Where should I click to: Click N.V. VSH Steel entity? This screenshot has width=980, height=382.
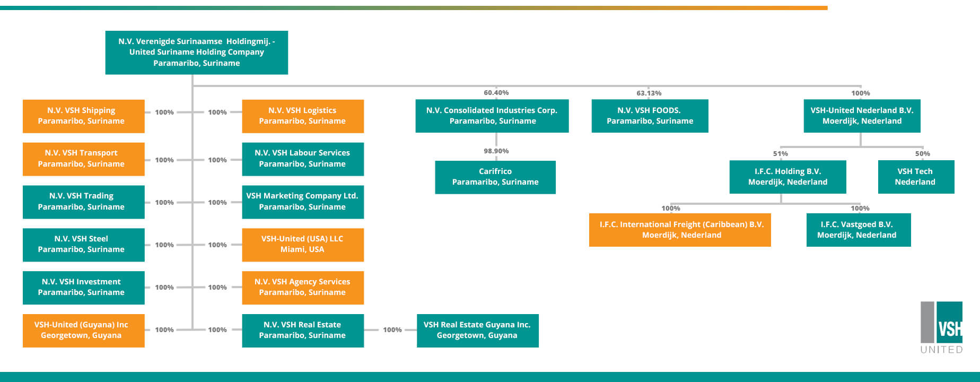click(x=83, y=245)
